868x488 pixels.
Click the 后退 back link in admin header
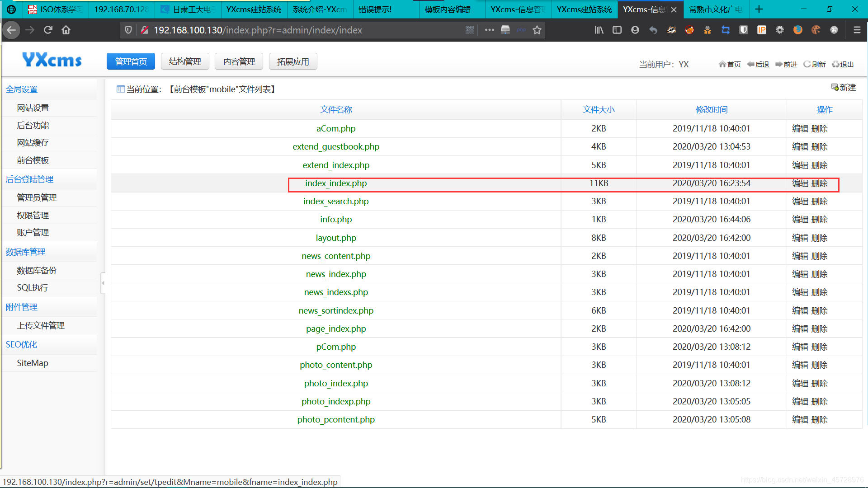(x=758, y=64)
